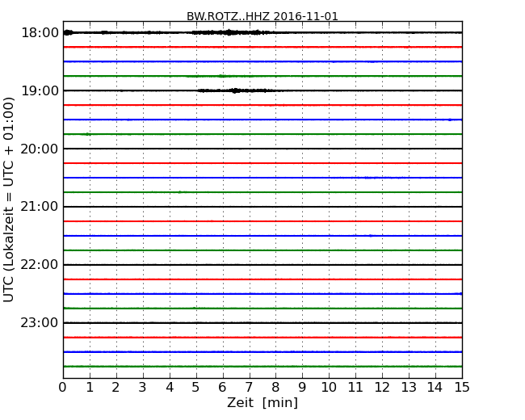This screenshot has width=525, height=420.
Task: Click the black 21:00 trace line
Action: (x=262, y=207)
